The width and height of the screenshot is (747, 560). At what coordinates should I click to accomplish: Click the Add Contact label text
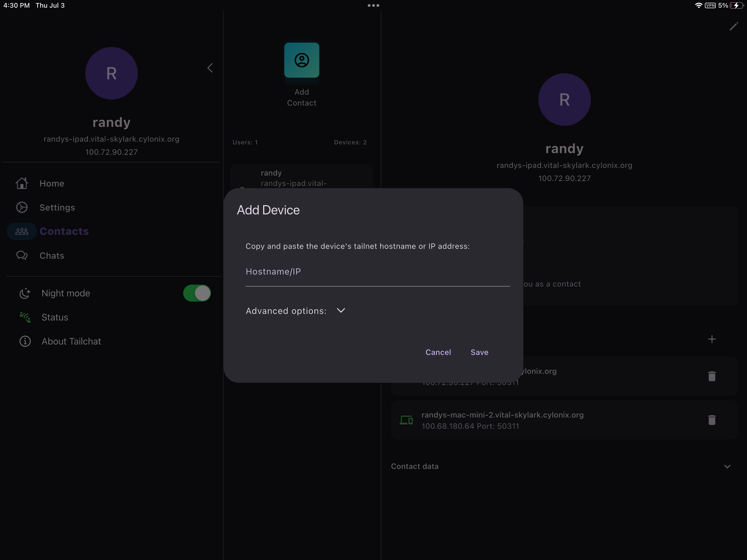click(x=302, y=97)
